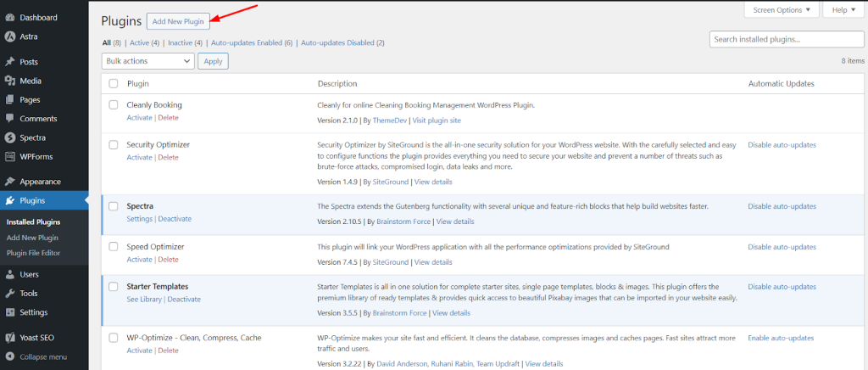This screenshot has height=370, width=868.
Task: Open Brainstorm Force link in Spectra row
Action: click(x=403, y=221)
